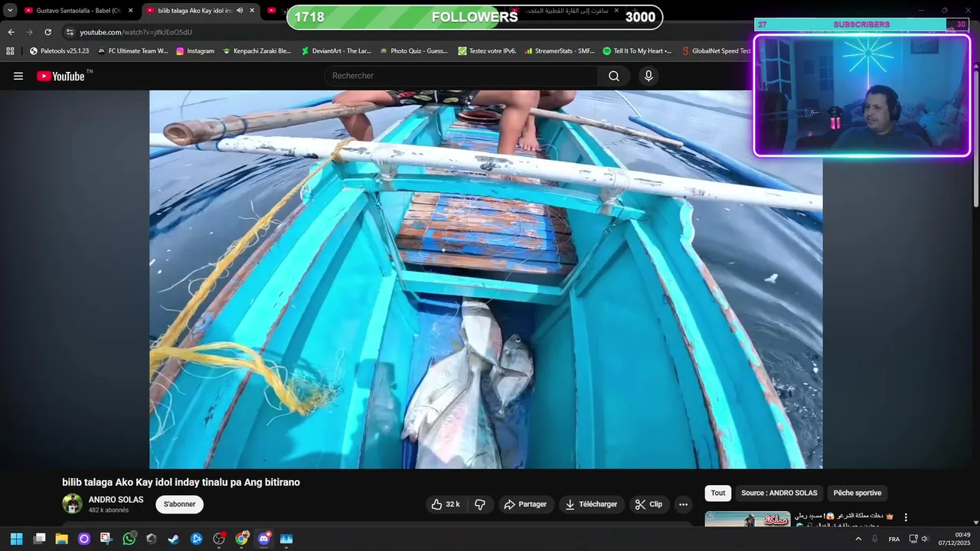Viewport: 980px width, 551px height.
Task: Click the youtube.com address bar URL
Action: point(136,32)
